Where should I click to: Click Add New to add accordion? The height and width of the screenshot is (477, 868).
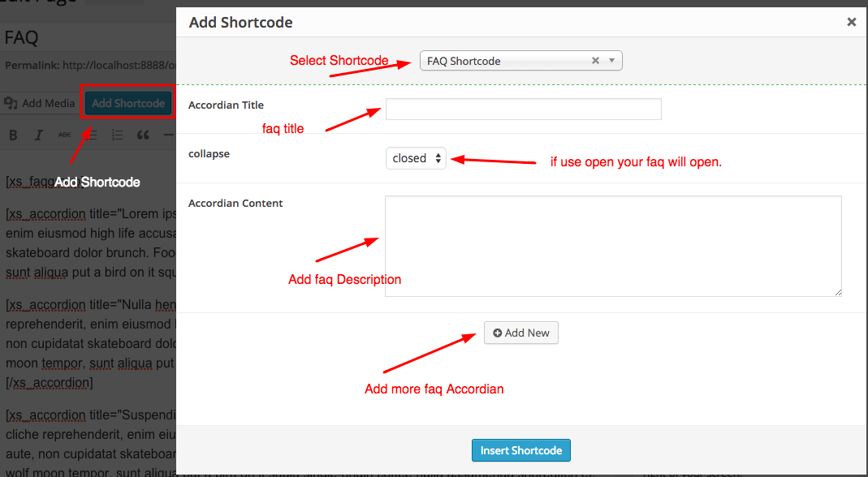click(521, 333)
